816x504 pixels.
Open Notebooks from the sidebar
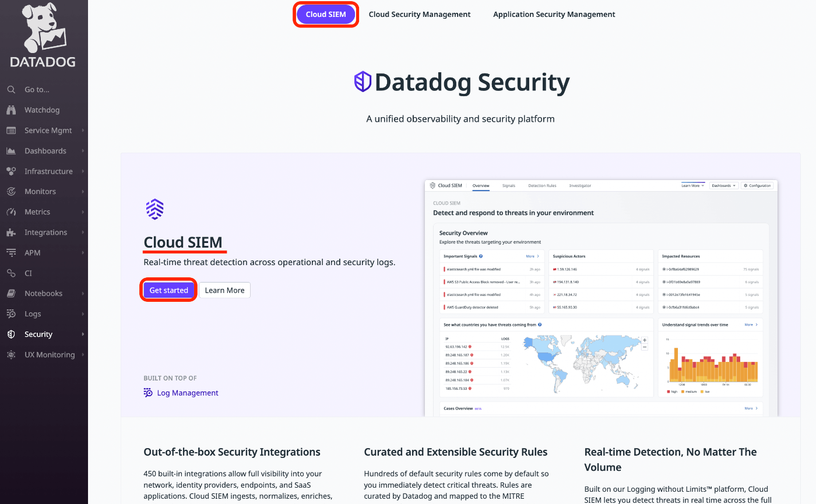(x=43, y=294)
